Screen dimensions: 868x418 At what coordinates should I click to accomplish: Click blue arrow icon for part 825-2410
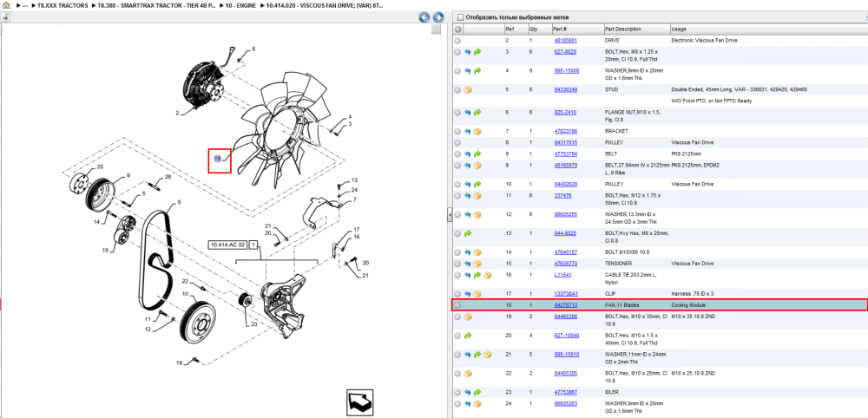468,112
